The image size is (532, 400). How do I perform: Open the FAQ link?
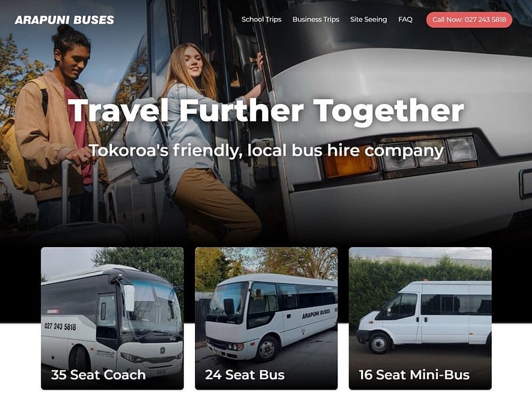click(405, 19)
